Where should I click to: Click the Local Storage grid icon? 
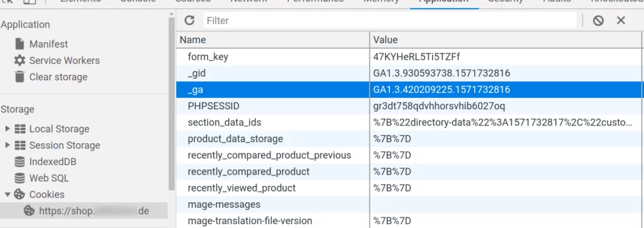click(19, 129)
